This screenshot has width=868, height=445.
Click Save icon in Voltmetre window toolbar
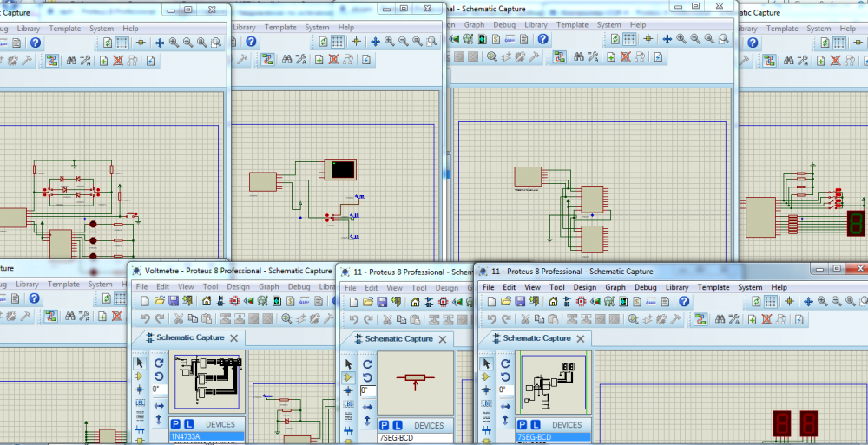pos(173,301)
